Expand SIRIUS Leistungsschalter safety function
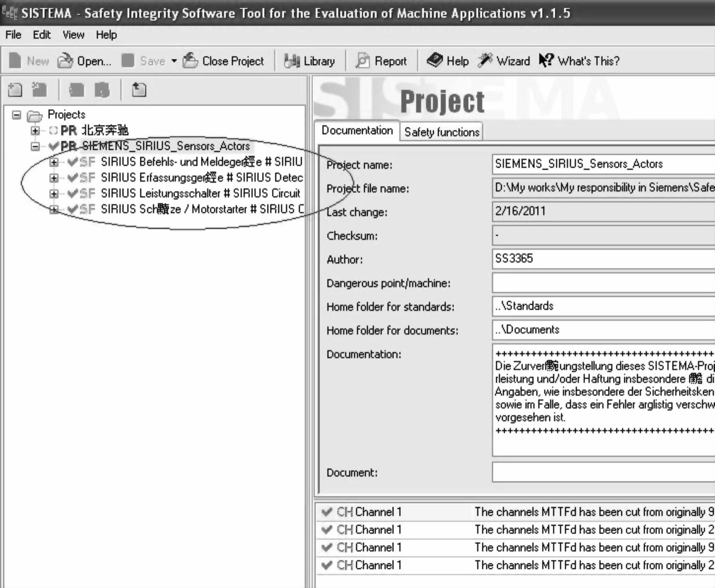Image resolution: width=715 pixels, height=588 pixels. pyautogui.click(x=54, y=194)
